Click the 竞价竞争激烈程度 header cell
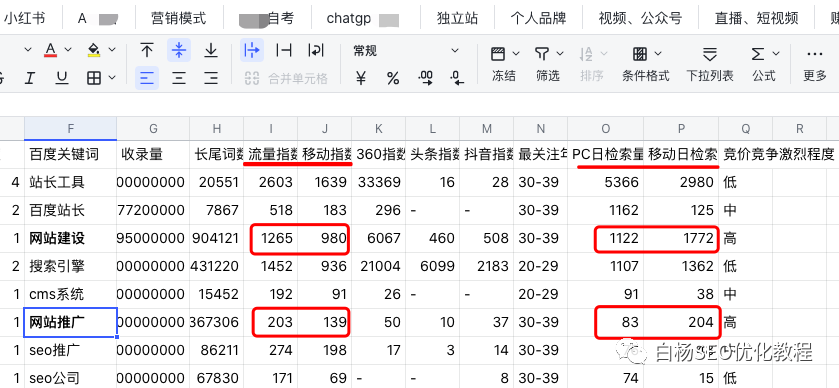This screenshot has width=839, height=388. click(779, 155)
